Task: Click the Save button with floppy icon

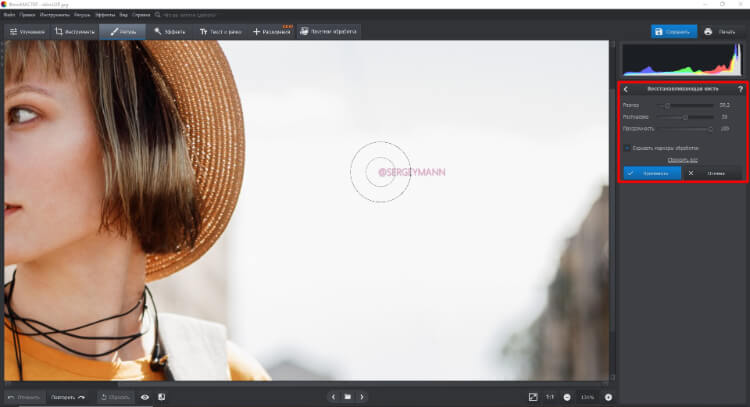Action: [x=673, y=31]
